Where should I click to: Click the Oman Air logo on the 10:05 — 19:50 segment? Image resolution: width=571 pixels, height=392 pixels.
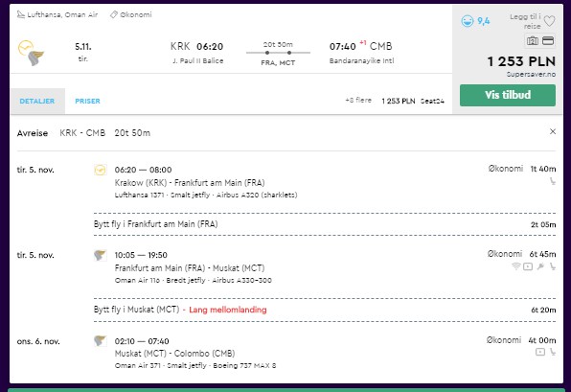101,255
